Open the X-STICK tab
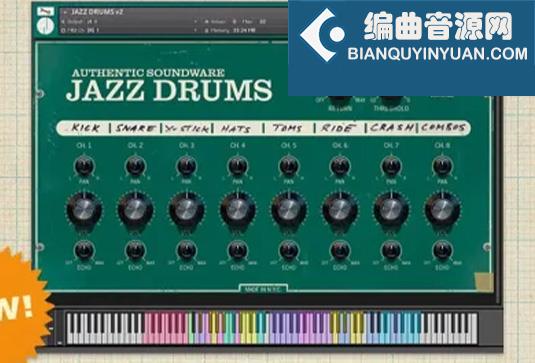The height and width of the screenshot is (363, 535). point(187,128)
